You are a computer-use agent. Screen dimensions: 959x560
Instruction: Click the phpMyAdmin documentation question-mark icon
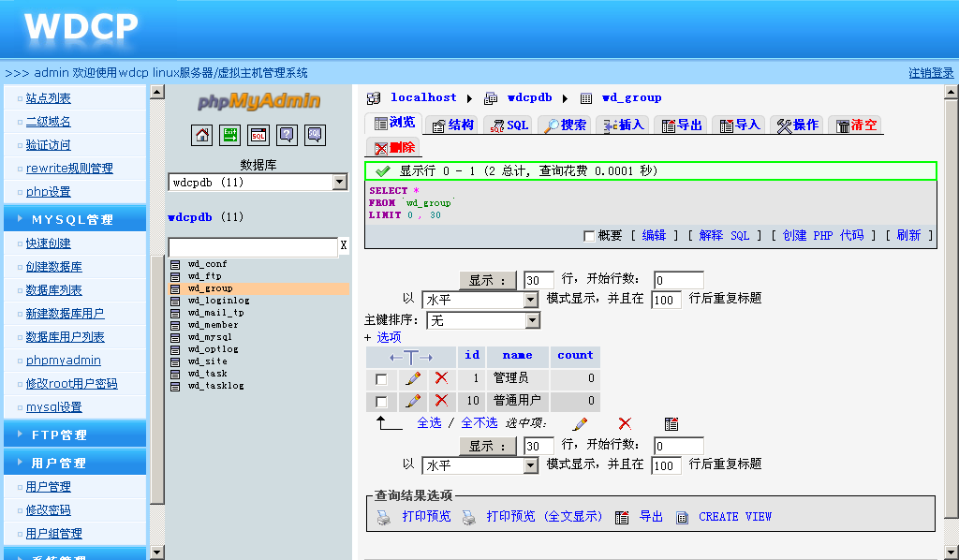pyautogui.click(x=287, y=135)
